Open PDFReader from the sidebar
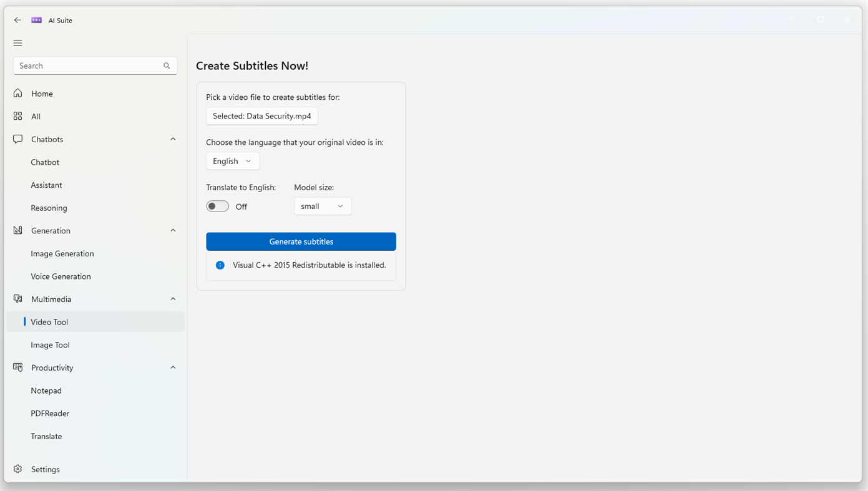 (x=49, y=413)
